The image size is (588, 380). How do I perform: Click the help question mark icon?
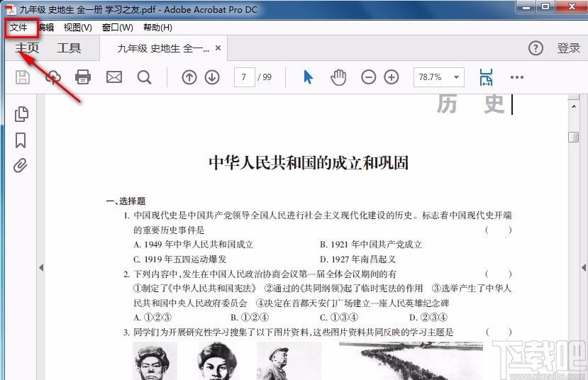pyautogui.click(x=536, y=48)
